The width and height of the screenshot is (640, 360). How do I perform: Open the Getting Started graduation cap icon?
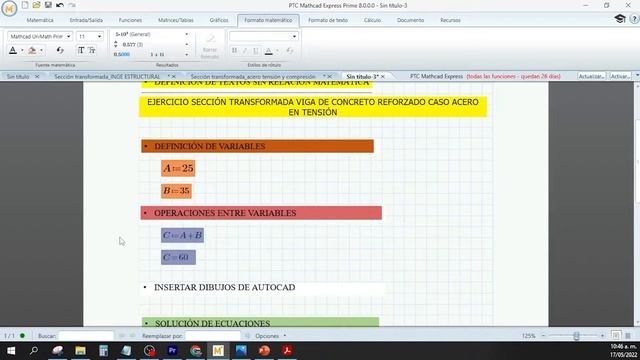coord(620,19)
